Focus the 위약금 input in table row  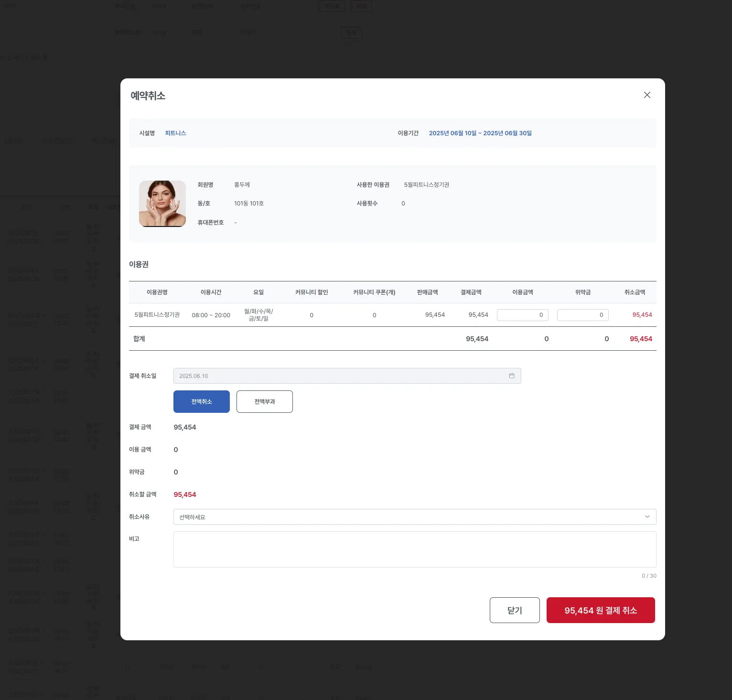[583, 315]
